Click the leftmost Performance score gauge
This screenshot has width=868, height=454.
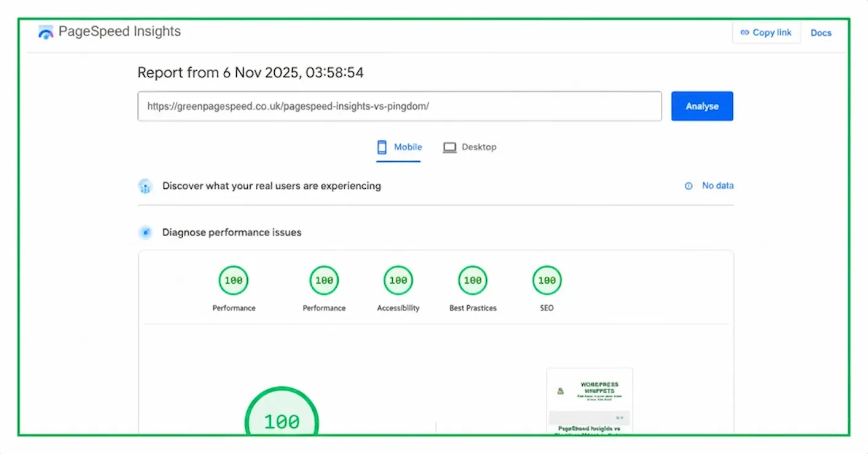tap(234, 281)
